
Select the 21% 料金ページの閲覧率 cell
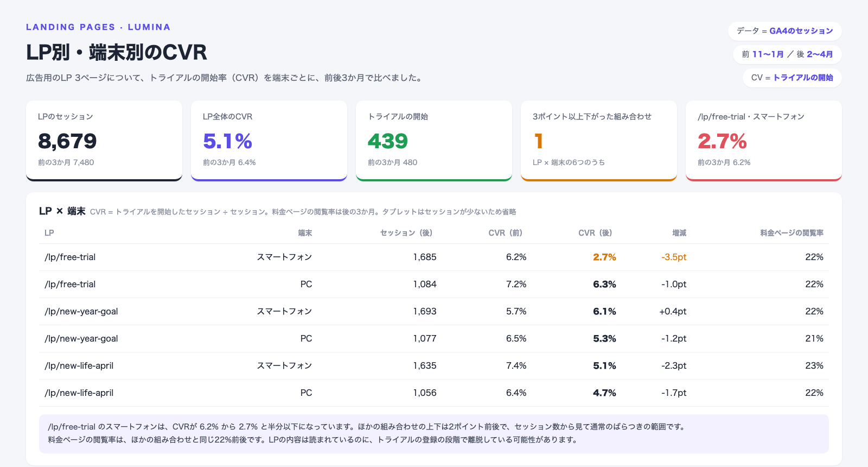814,339
